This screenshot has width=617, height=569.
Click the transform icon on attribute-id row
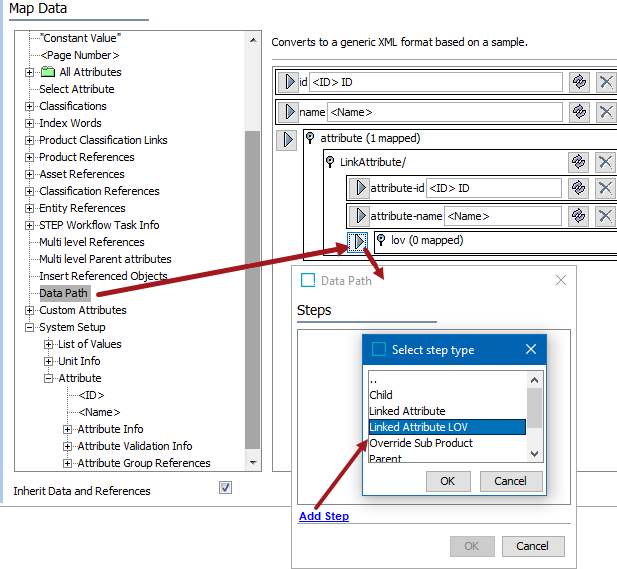point(578,188)
